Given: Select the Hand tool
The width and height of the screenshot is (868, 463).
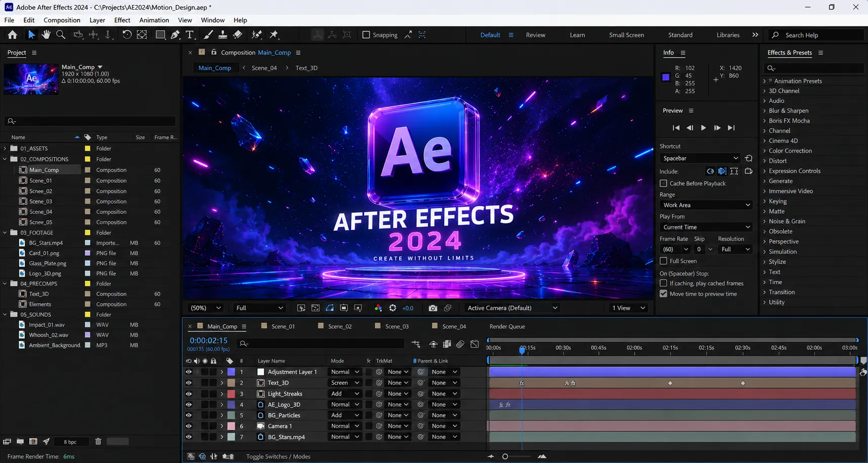Looking at the screenshot, I should click(x=46, y=35).
